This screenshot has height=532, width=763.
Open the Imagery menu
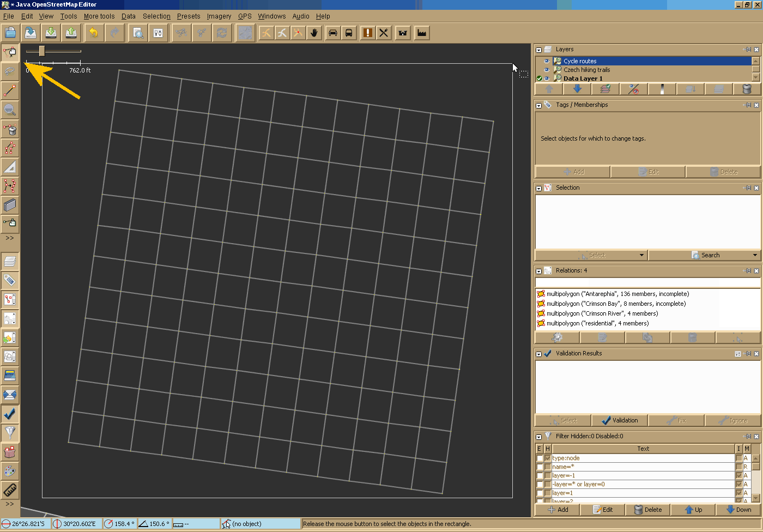click(219, 16)
